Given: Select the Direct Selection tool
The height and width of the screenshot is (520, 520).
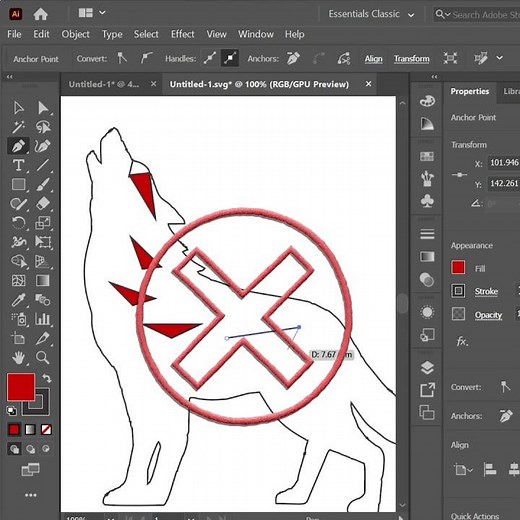Looking at the screenshot, I should pos(43,108).
